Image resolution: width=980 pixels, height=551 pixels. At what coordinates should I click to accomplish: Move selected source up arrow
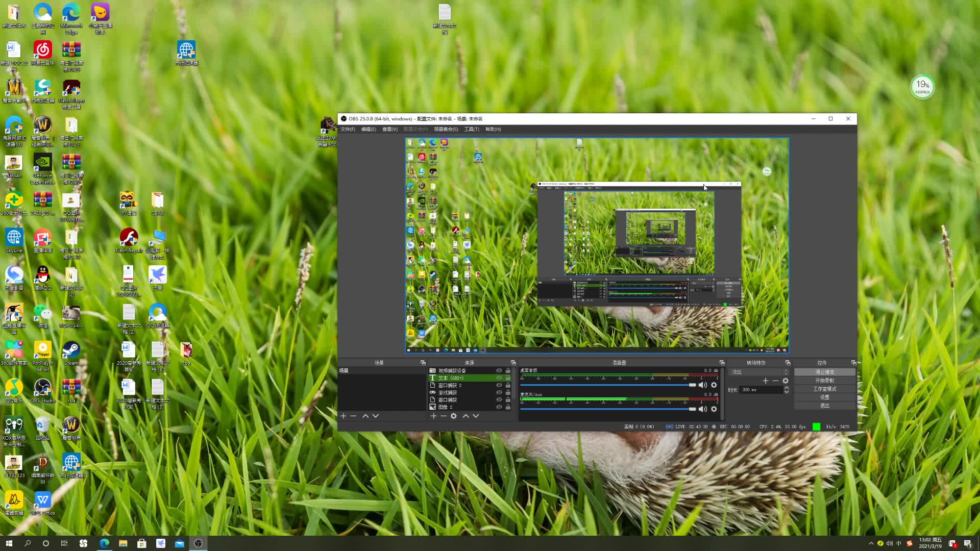point(465,416)
